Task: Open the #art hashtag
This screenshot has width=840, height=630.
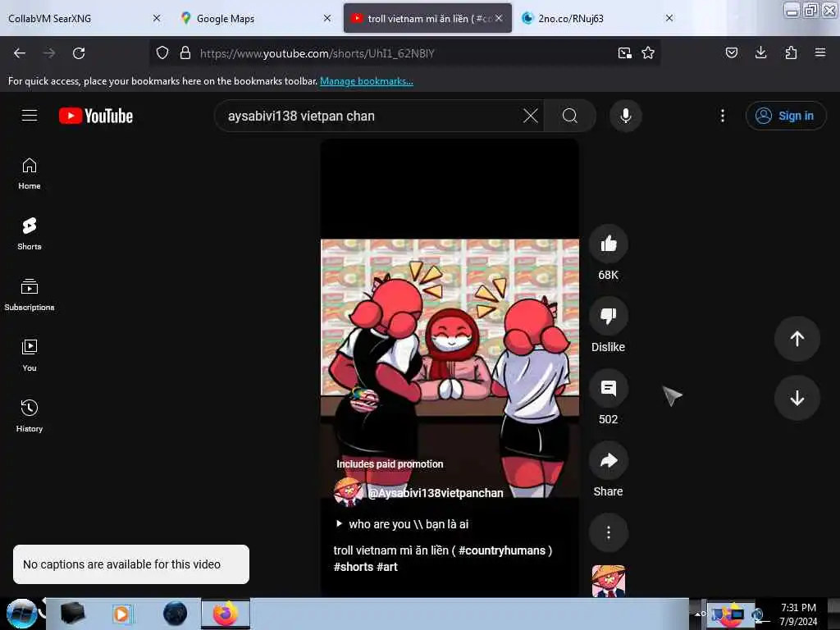Action: (x=387, y=567)
